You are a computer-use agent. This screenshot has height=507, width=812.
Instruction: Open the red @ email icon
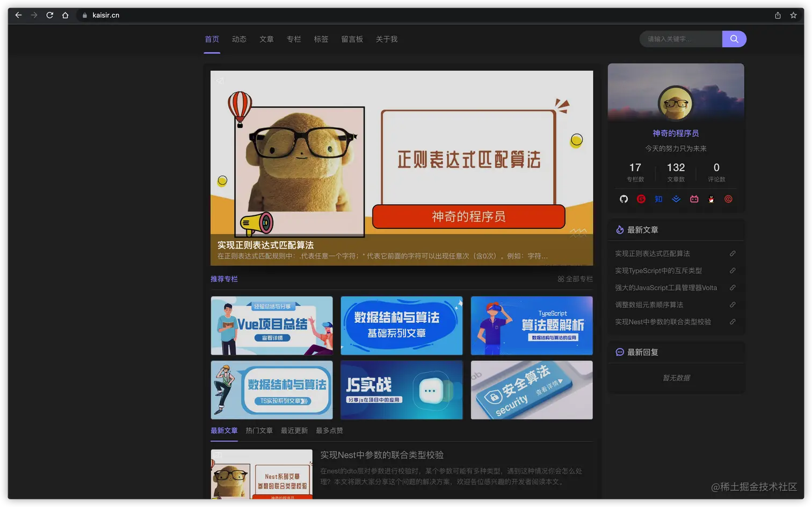[x=728, y=199]
